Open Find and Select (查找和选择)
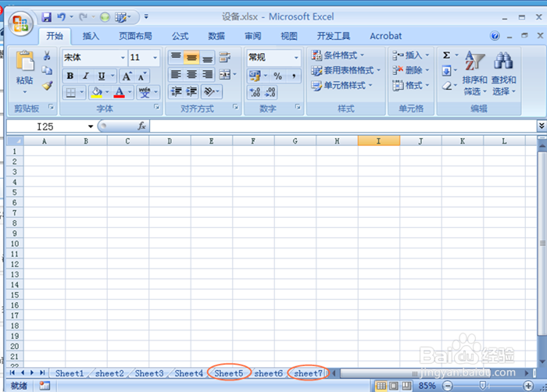Image resolution: width=547 pixels, height=392 pixels. pos(503,74)
